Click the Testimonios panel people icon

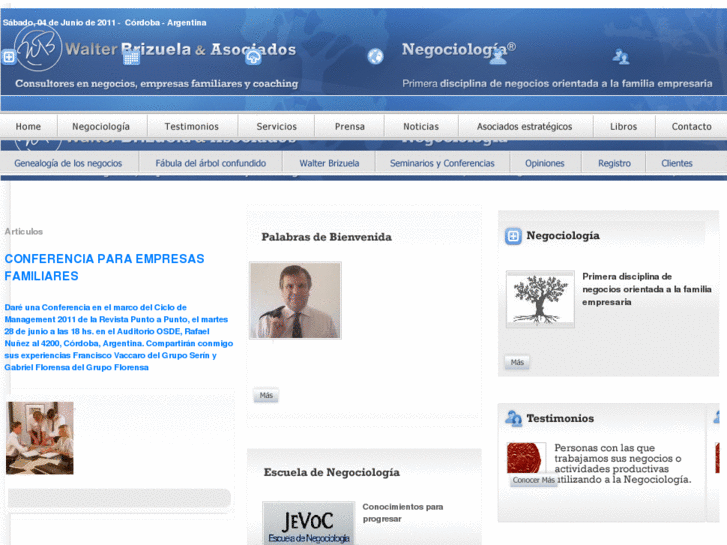513,418
